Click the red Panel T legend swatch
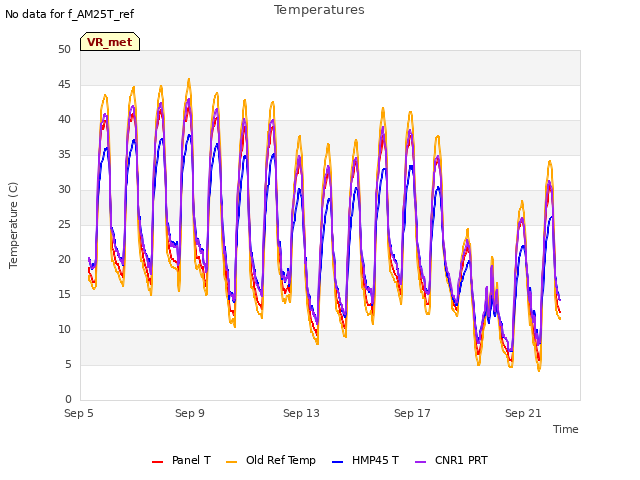 pyautogui.click(x=157, y=462)
